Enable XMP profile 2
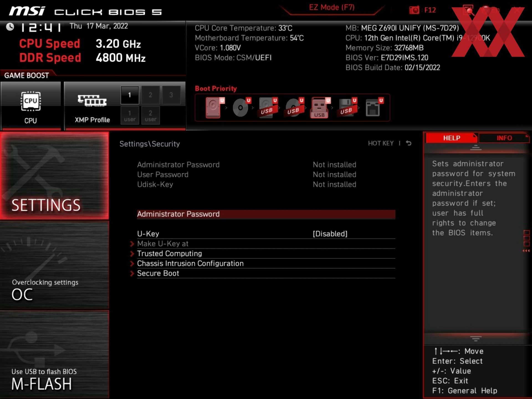 [150, 95]
